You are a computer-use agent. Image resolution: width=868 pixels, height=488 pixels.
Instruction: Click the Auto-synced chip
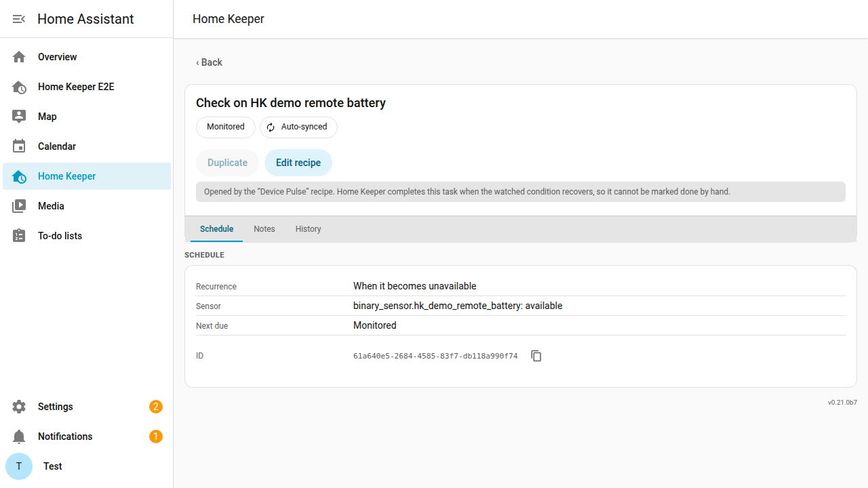pos(298,127)
